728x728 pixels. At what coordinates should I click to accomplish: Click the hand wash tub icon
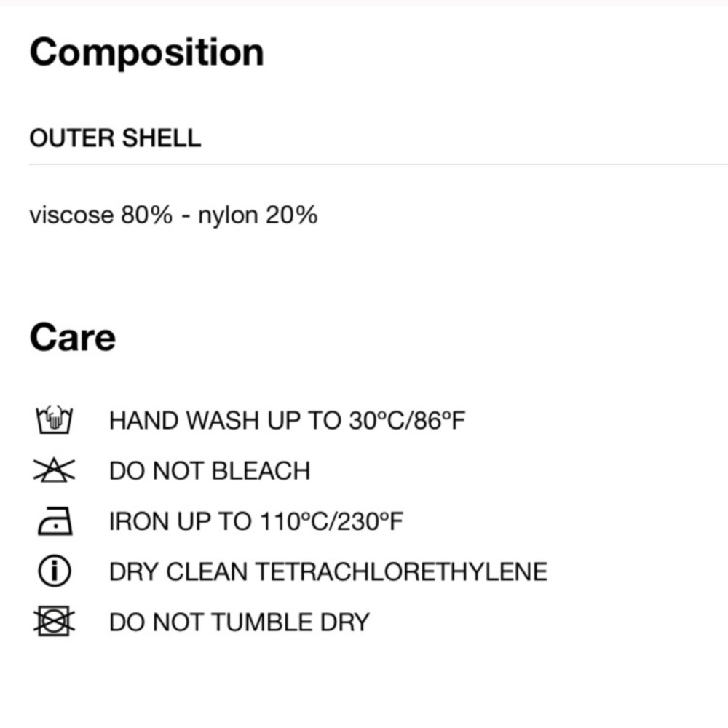55,420
